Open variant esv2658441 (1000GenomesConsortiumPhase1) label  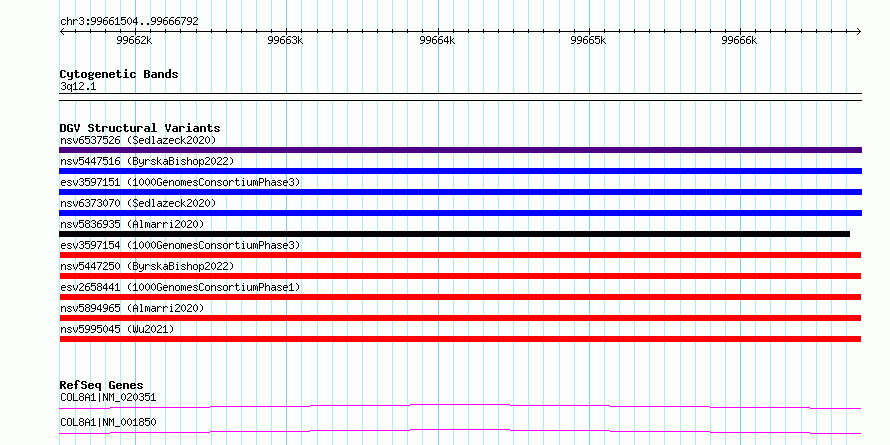click(x=180, y=287)
